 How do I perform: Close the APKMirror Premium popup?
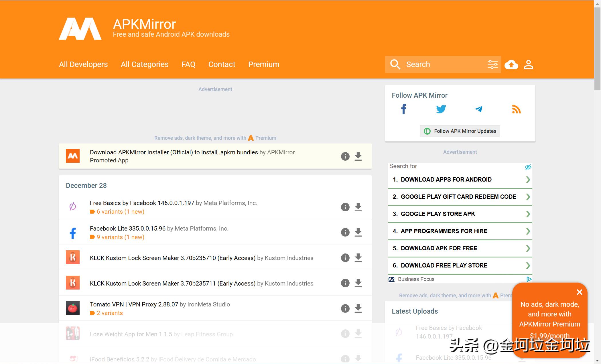tap(580, 292)
